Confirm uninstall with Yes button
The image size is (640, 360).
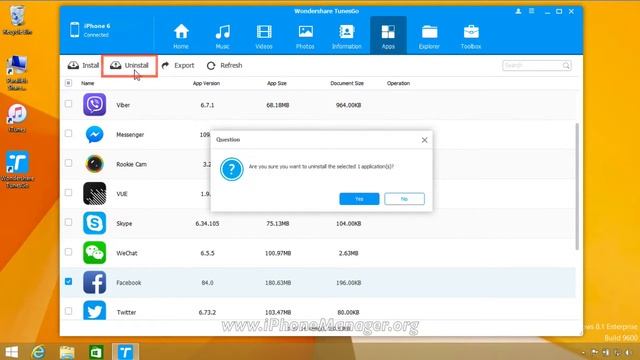(x=359, y=199)
